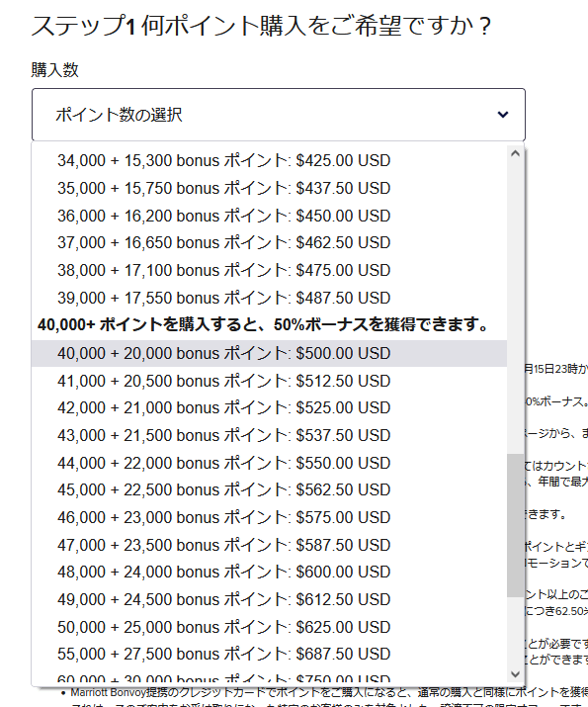
Task: Select the $550.00 USD option
Action: (x=269, y=463)
